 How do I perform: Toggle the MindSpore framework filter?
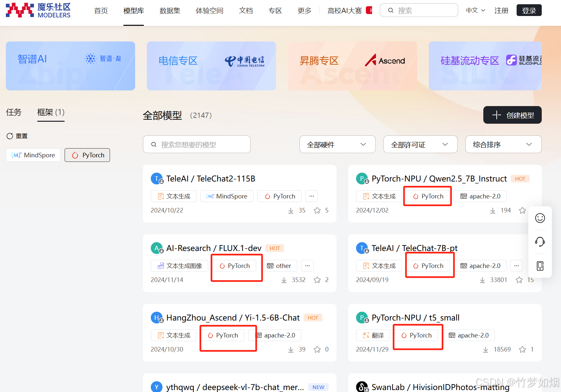[x=33, y=155]
